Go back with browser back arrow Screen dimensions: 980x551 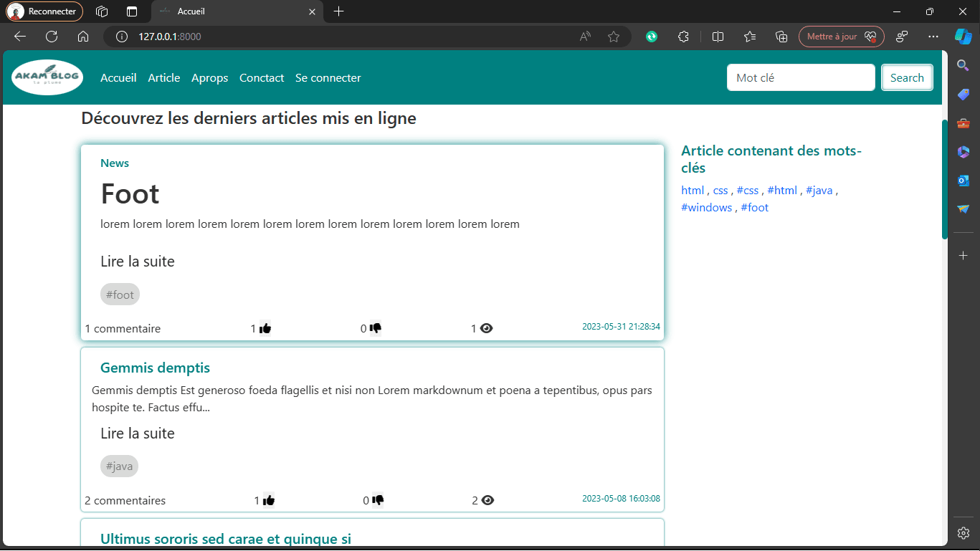point(20,37)
